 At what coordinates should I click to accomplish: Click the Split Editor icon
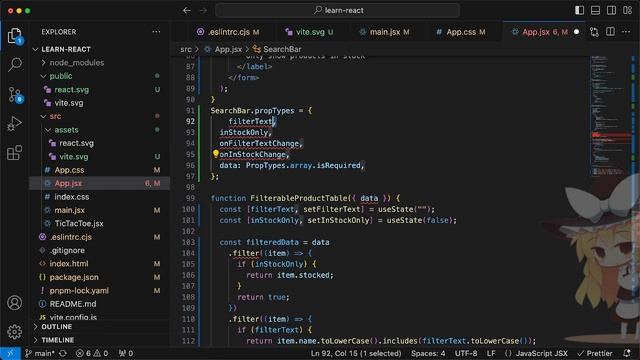(x=610, y=32)
